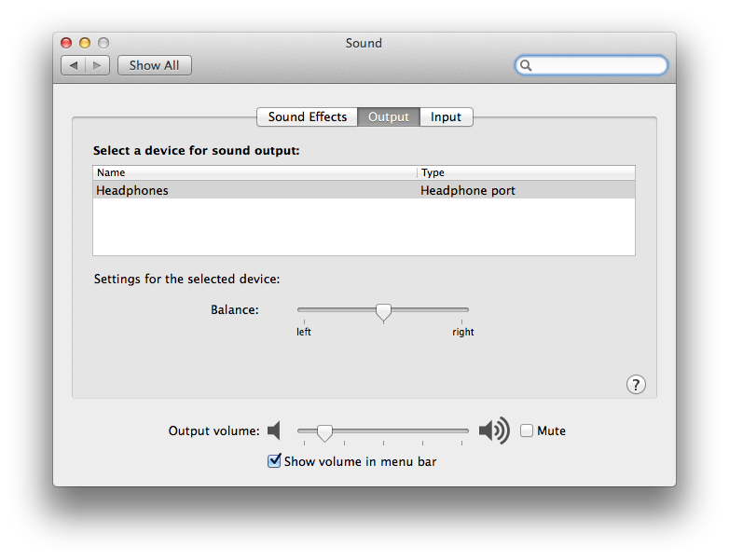Click the loud volume speaker icon
This screenshot has width=729, height=560.
coord(494,430)
